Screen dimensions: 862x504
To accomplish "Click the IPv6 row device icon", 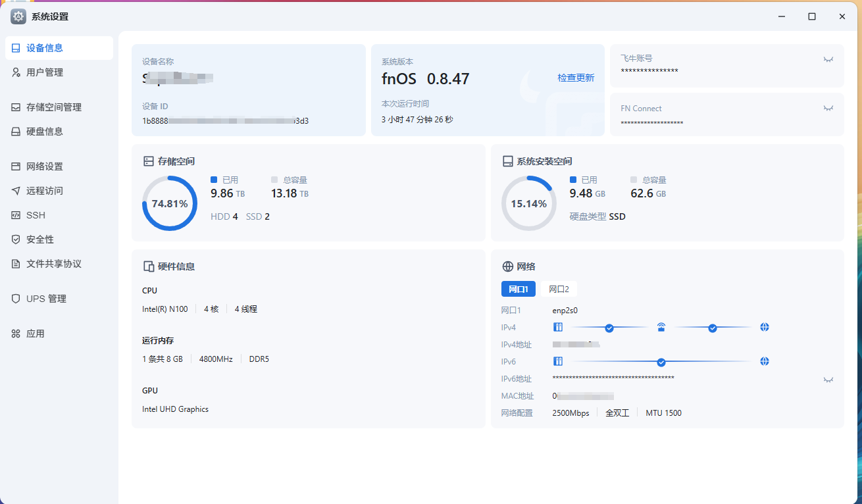I will [558, 361].
